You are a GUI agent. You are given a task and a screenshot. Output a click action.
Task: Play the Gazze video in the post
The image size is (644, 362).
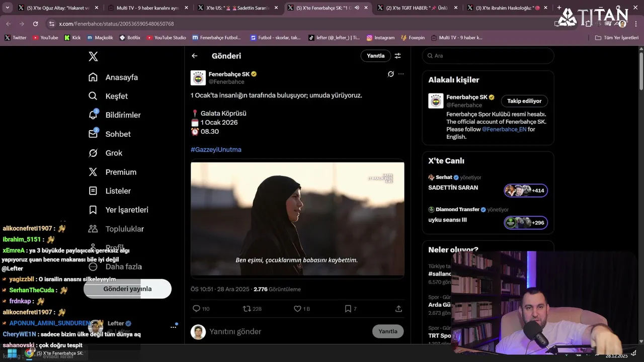297,219
